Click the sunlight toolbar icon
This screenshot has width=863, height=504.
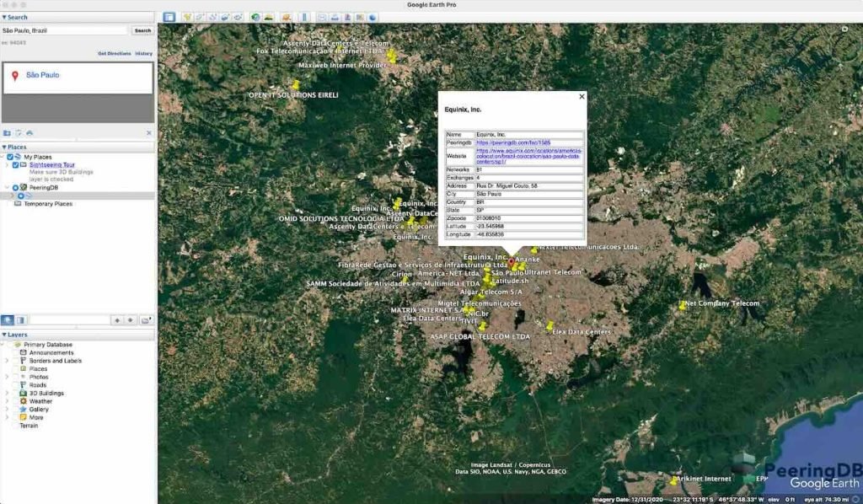coord(268,17)
